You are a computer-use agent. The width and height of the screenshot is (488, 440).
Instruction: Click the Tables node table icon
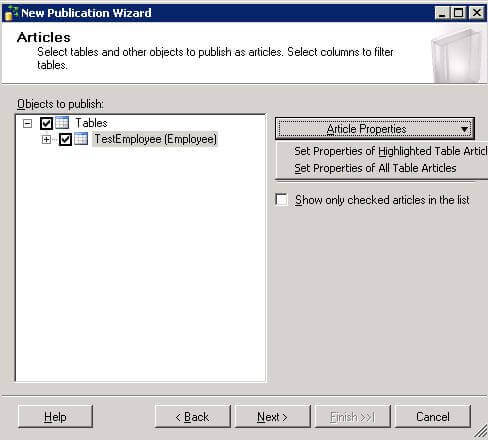(x=62, y=123)
